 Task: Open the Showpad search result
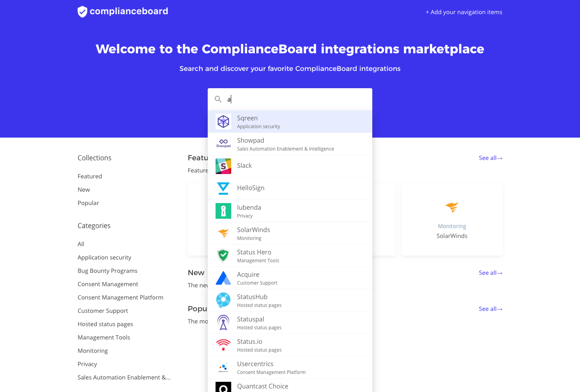(x=290, y=144)
